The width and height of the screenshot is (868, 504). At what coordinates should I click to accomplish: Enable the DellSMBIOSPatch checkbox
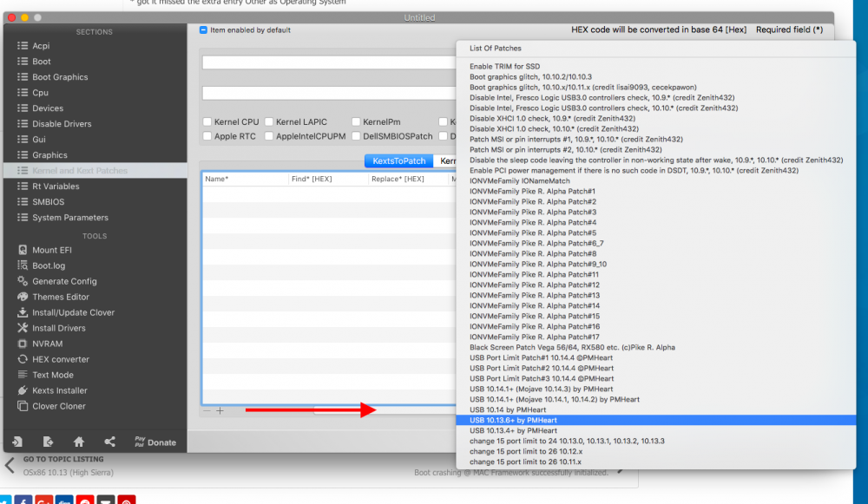click(356, 136)
